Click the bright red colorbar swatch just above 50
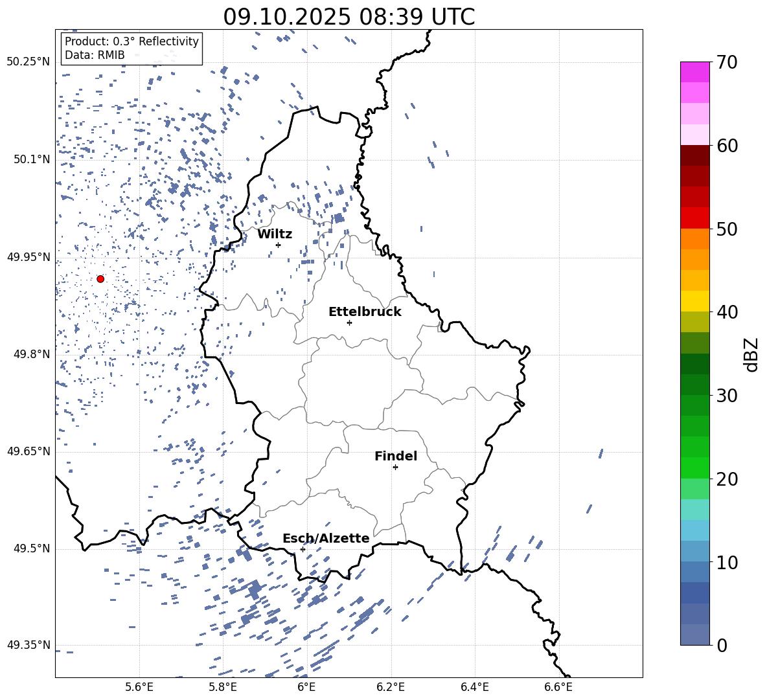Viewport: 767px width, 700px height. (694, 218)
